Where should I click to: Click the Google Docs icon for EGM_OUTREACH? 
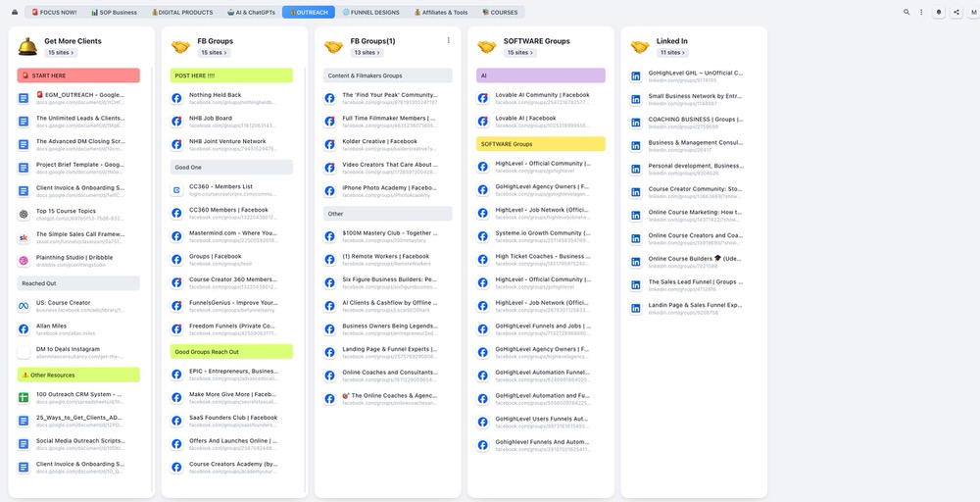(x=24, y=98)
